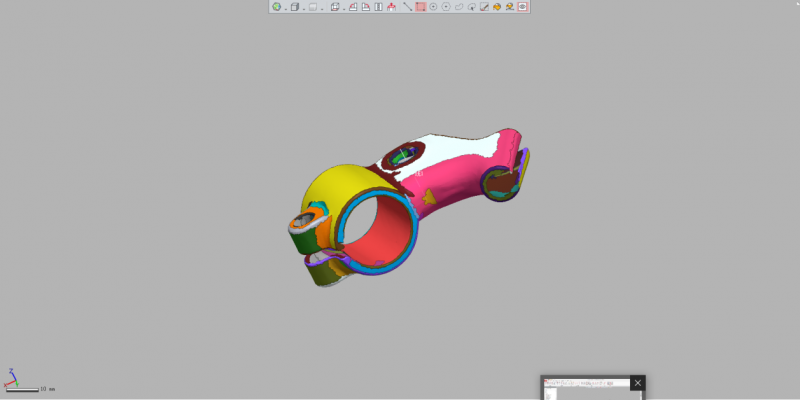
Task: Pick the freehand lasso selection tool
Action: coord(459,7)
